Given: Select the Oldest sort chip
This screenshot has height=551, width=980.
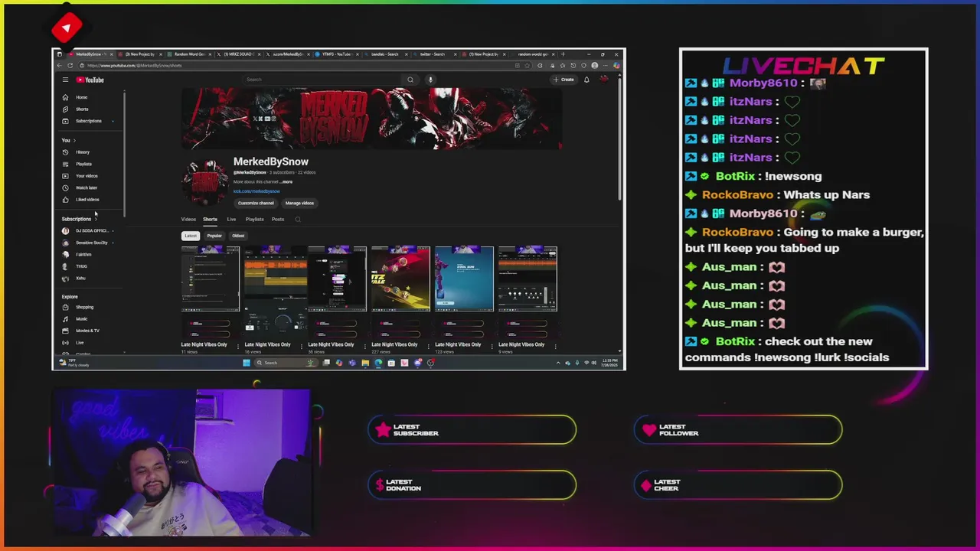Looking at the screenshot, I should 238,236.
